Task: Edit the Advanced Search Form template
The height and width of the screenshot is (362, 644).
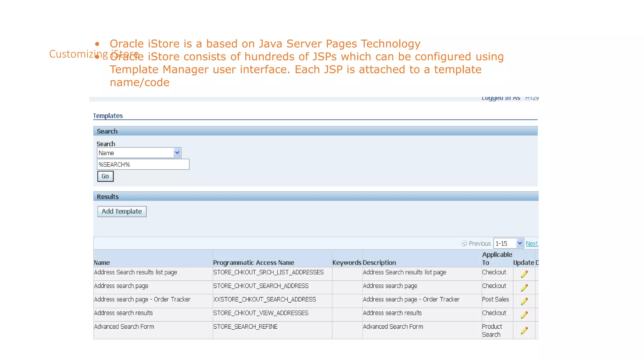Action: (524, 330)
